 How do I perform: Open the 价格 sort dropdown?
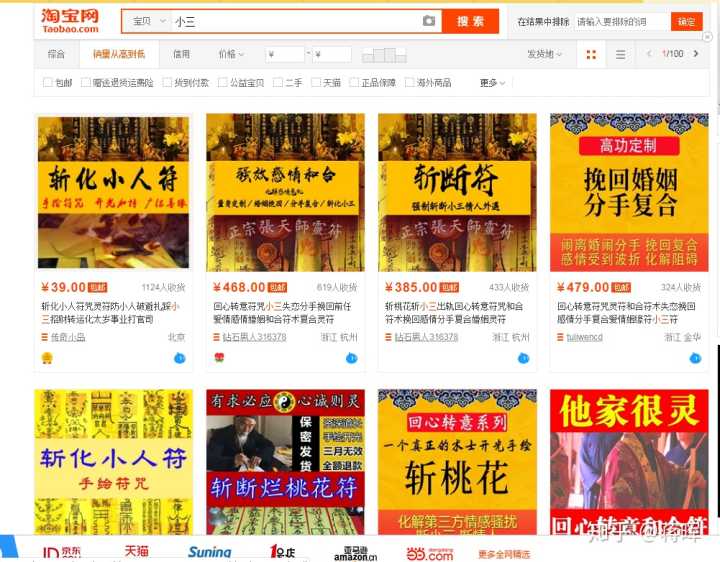[x=231, y=54]
